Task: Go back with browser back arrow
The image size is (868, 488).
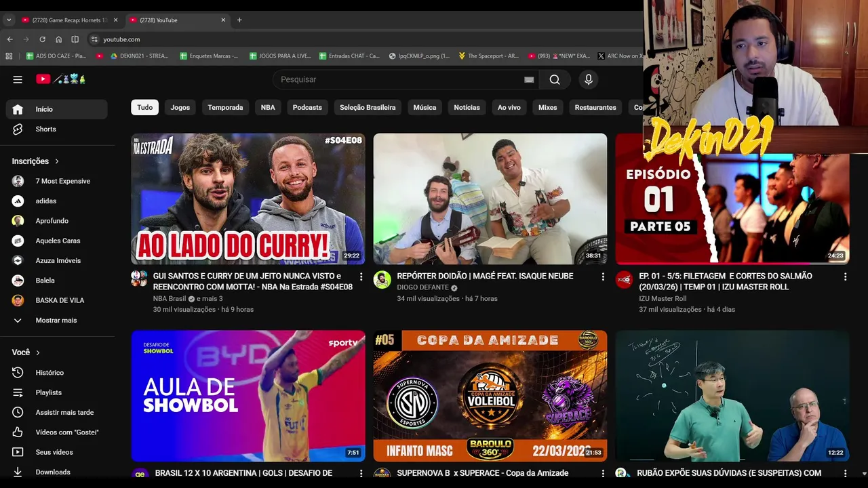Action: click(9, 39)
